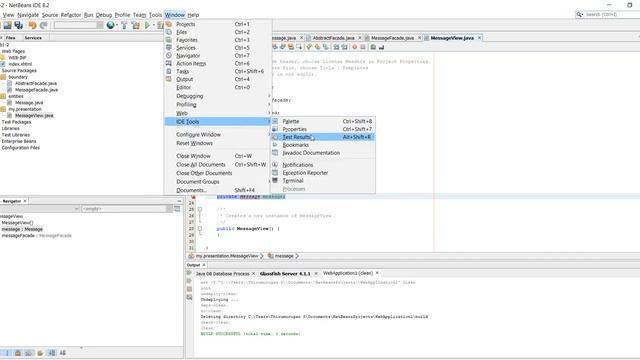The height and width of the screenshot is (360, 640).
Task: Switch to Java DB Database Process output tab
Action: click(x=222, y=273)
